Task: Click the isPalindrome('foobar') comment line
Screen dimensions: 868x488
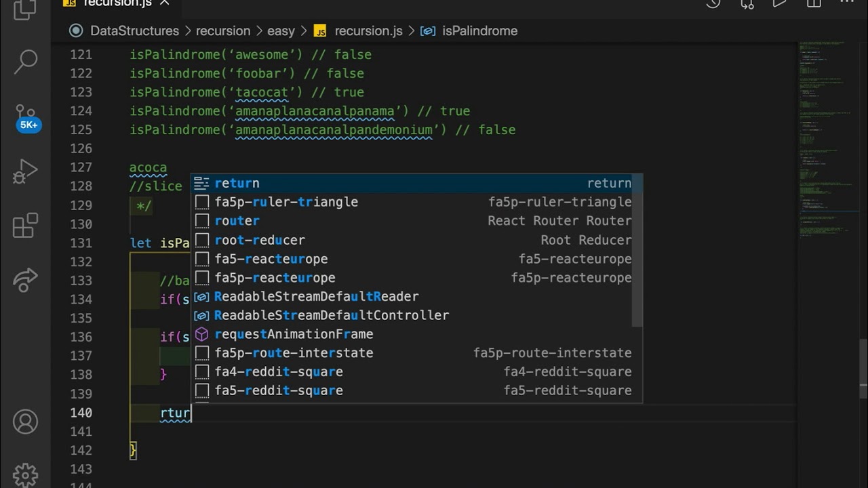Action: click(247, 74)
